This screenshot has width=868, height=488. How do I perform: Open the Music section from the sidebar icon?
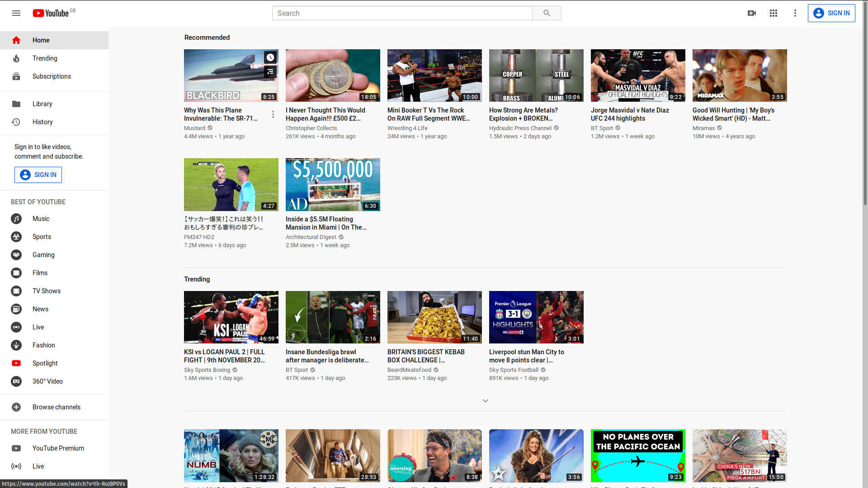16,219
